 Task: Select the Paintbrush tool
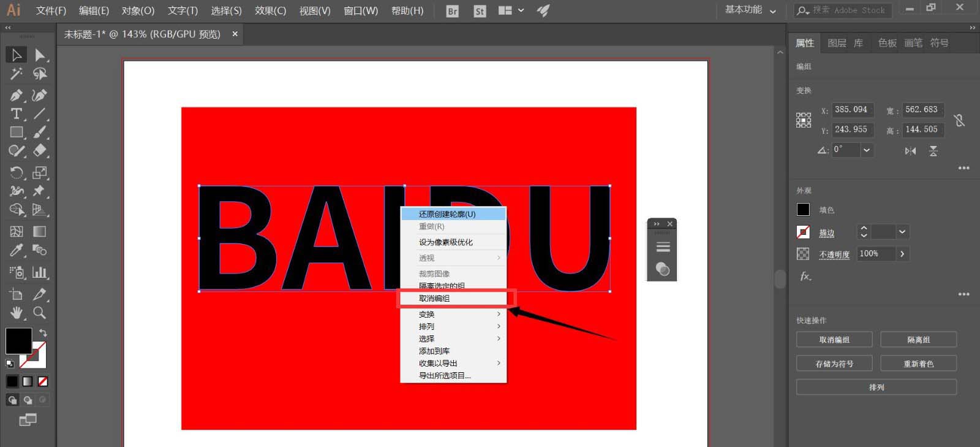[x=40, y=132]
